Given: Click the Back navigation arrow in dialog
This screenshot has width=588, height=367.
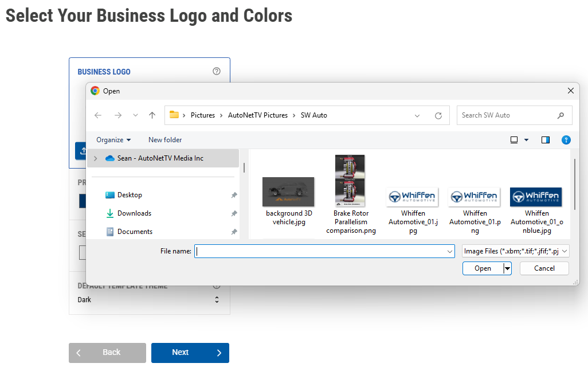Looking at the screenshot, I should point(98,115).
